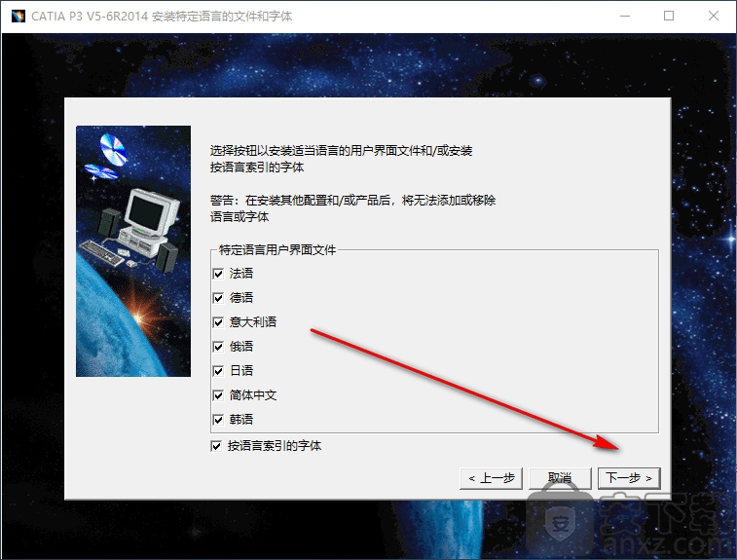The height and width of the screenshot is (560, 737).
Task: Click the 特定语言用户界面文件 group label
Action: tap(276, 250)
